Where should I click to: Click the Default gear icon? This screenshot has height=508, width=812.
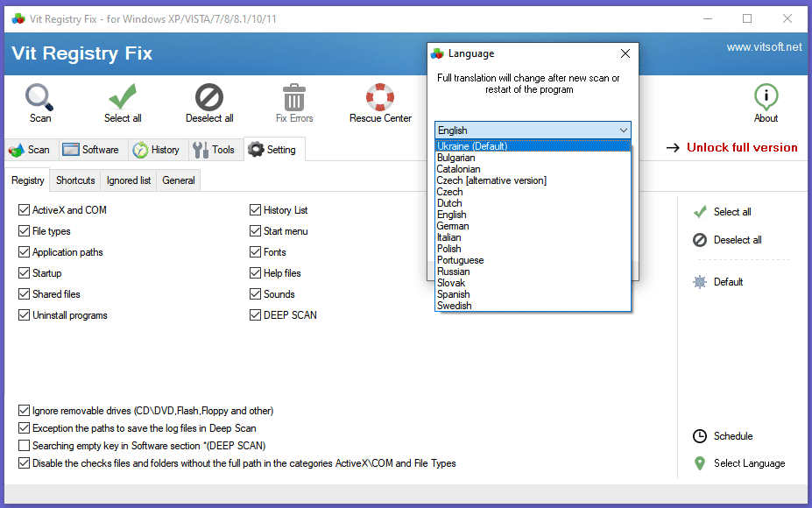700,282
